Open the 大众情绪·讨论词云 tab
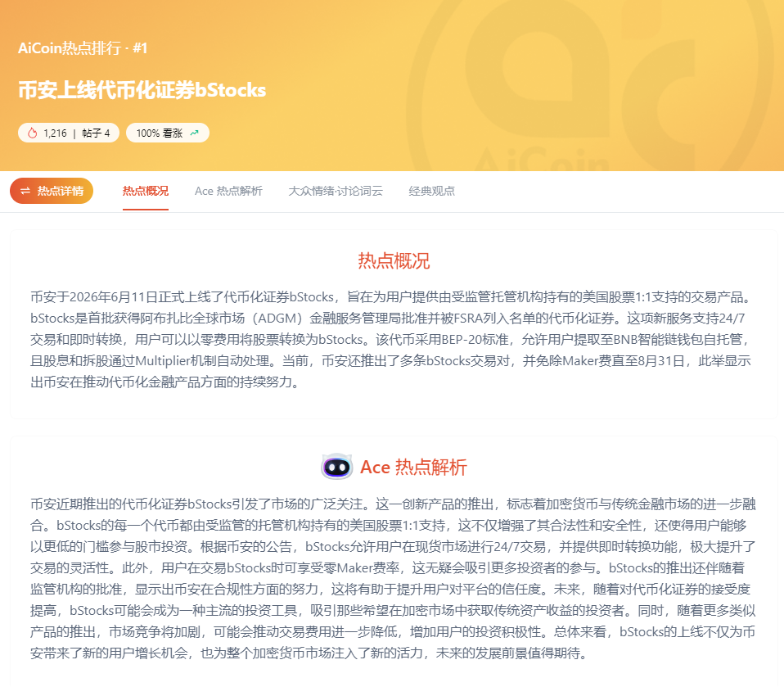 336,191
